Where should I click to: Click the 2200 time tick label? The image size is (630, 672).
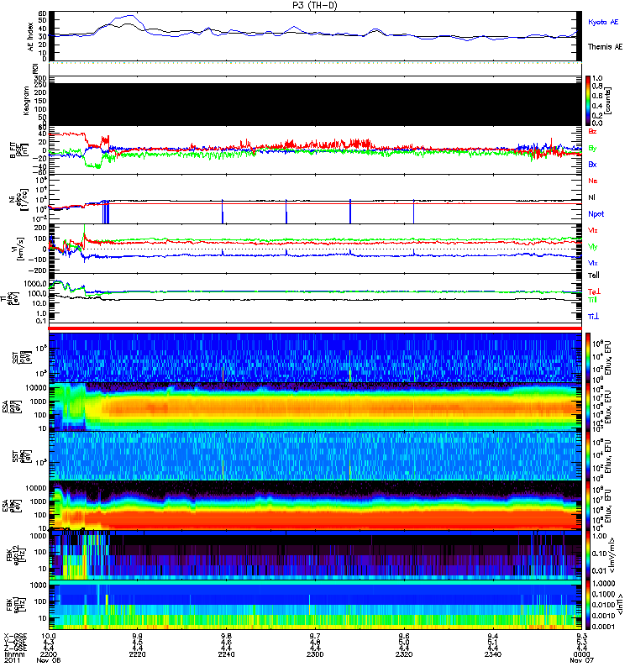coord(49,654)
